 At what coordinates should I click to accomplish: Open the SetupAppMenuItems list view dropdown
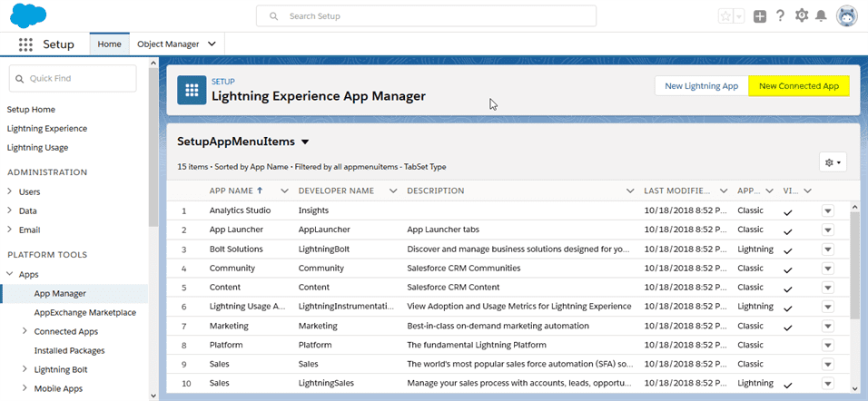(304, 142)
